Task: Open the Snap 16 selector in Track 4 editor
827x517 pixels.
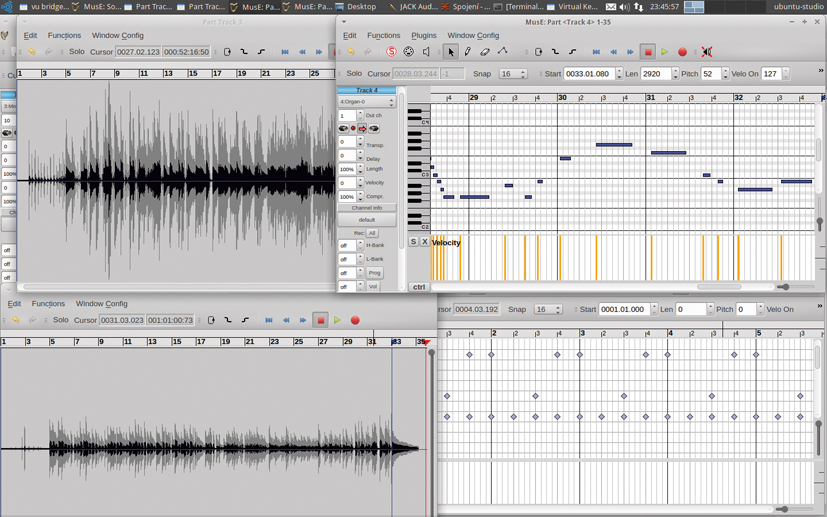Action: (x=513, y=74)
